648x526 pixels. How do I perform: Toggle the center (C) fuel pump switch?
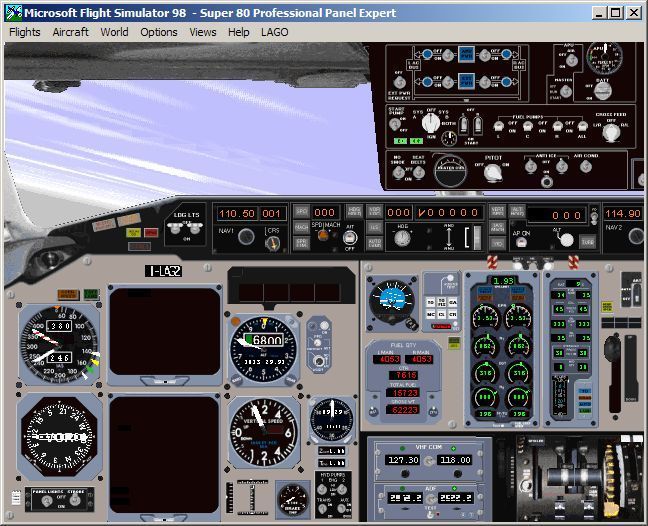pos(527,126)
